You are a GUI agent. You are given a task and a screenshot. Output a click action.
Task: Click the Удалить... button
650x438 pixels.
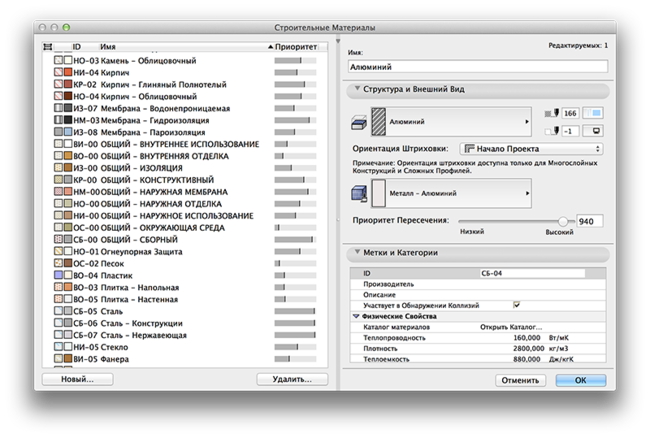point(292,379)
